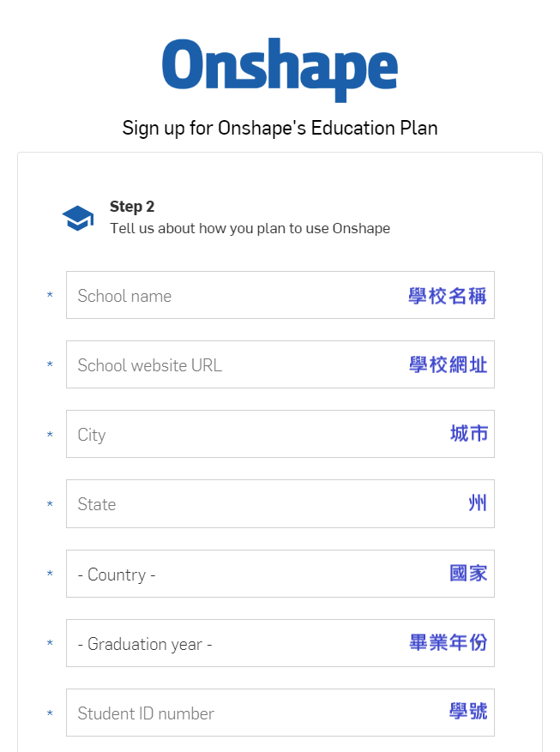The image size is (560, 752).
Task: Focus the School name field
Action: (280, 295)
